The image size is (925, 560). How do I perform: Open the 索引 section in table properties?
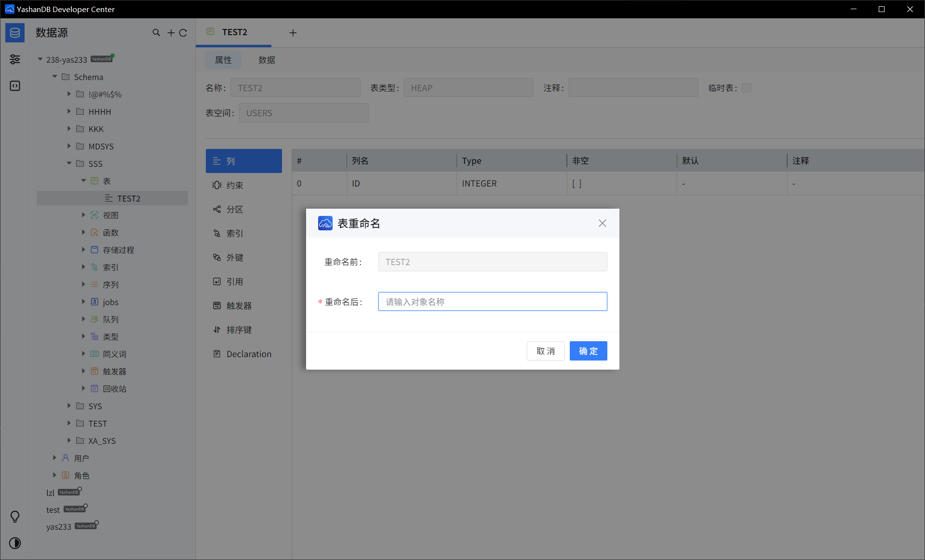[244, 233]
